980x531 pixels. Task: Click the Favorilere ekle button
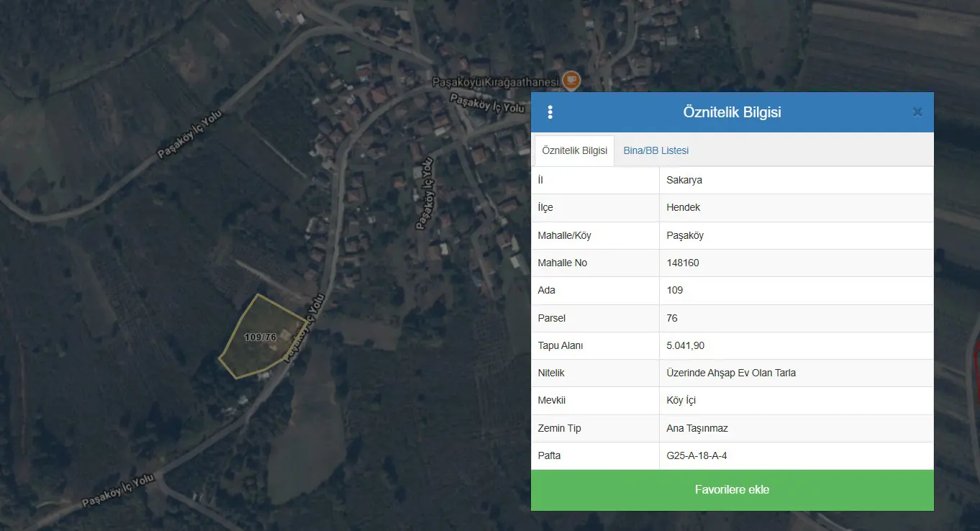tap(732, 490)
